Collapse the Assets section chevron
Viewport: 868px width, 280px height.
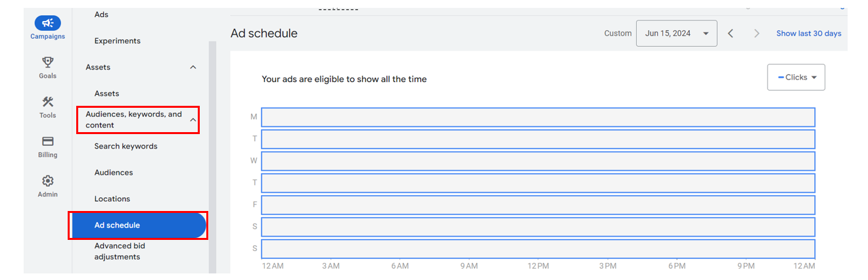click(193, 67)
